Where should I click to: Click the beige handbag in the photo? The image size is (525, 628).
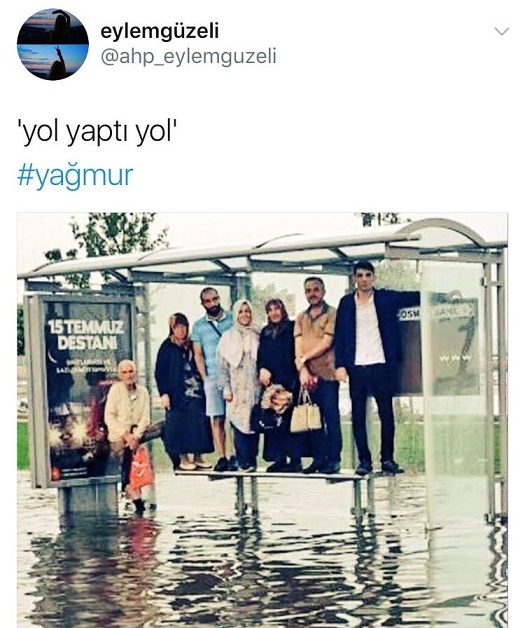click(306, 414)
